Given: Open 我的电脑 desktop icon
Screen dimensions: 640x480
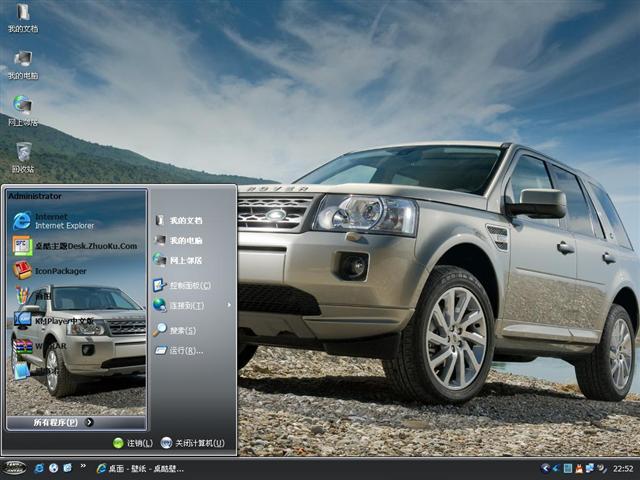Looking at the screenshot, I should (x=22, y=65).
